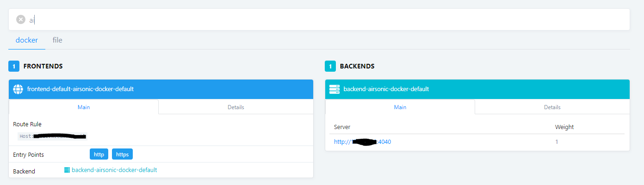Viewport: 644px width, 185px height.
Task: Click the Server column header
Action: coord(342,127)
